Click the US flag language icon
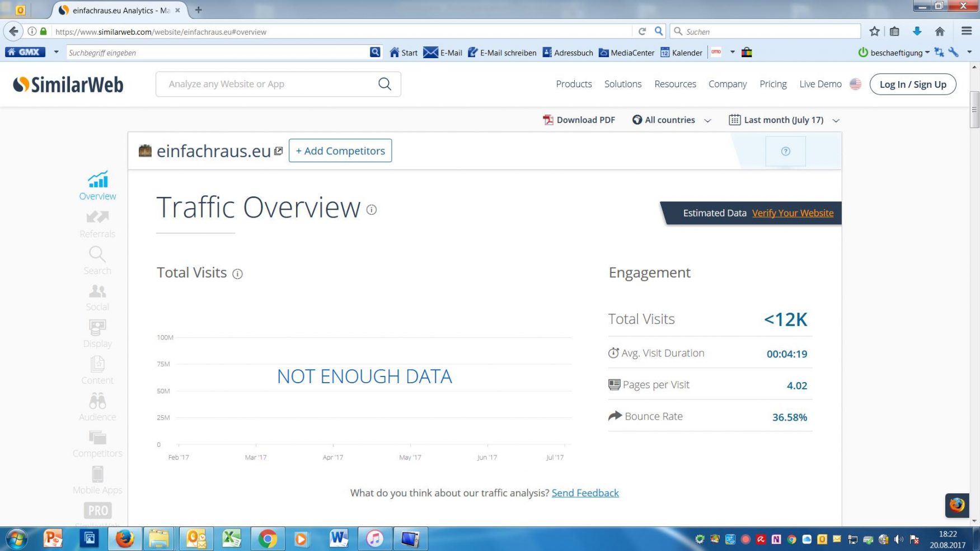Screen dimensions: 980x551 (x=855, y=84)
